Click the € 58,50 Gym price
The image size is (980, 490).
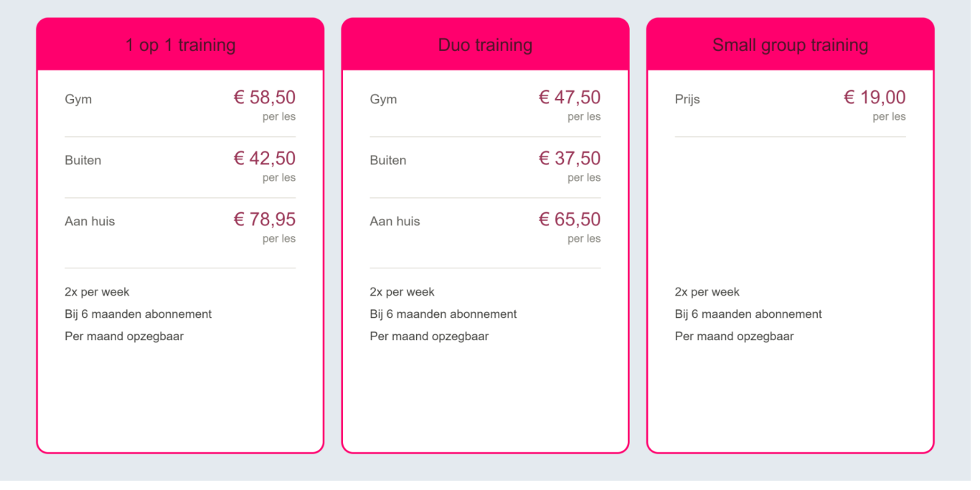[264, 98]
